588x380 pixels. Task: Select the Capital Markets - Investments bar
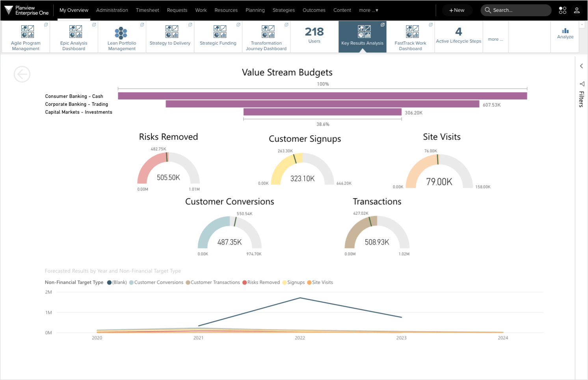tap(322, 112)
